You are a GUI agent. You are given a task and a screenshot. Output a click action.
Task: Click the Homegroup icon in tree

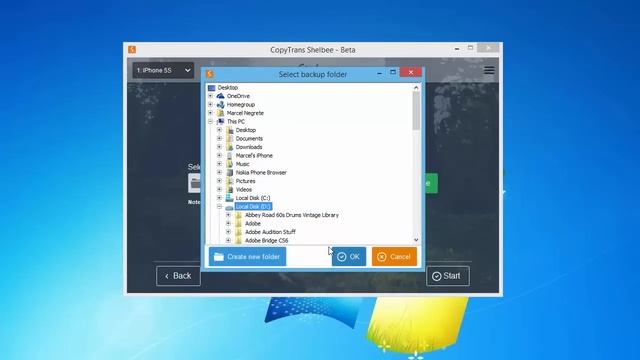tap(220, 104)
